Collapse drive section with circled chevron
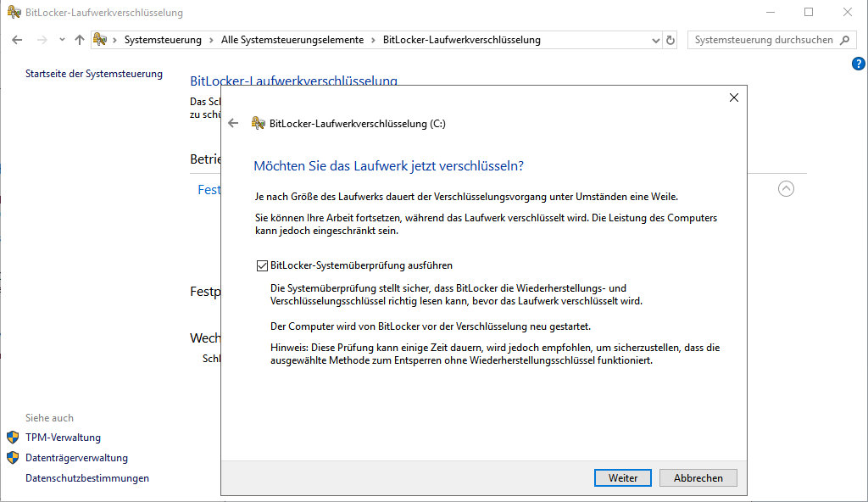The image size is (868, 502). point(786,189)
